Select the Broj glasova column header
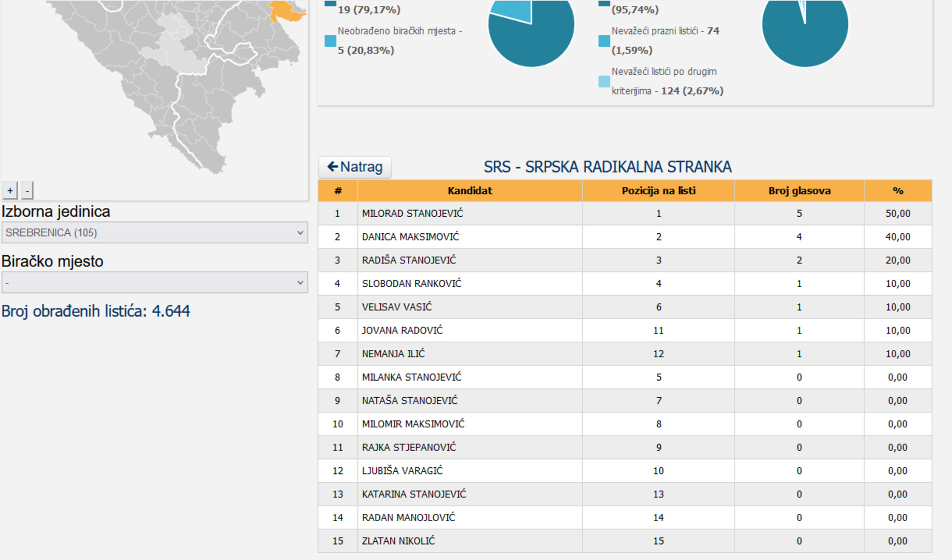The width and height of the screenshot is (952, 560). (799, 191)
